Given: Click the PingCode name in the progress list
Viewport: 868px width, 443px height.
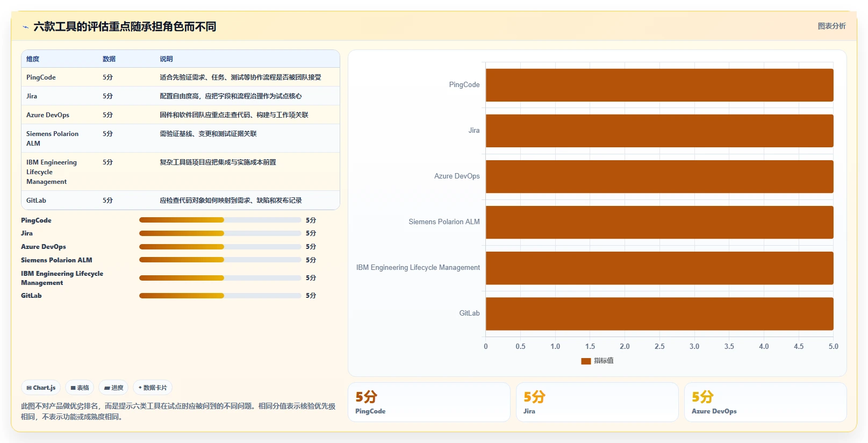Looking at the screenshot, I should pyautogui.click(x=36, y=220).
